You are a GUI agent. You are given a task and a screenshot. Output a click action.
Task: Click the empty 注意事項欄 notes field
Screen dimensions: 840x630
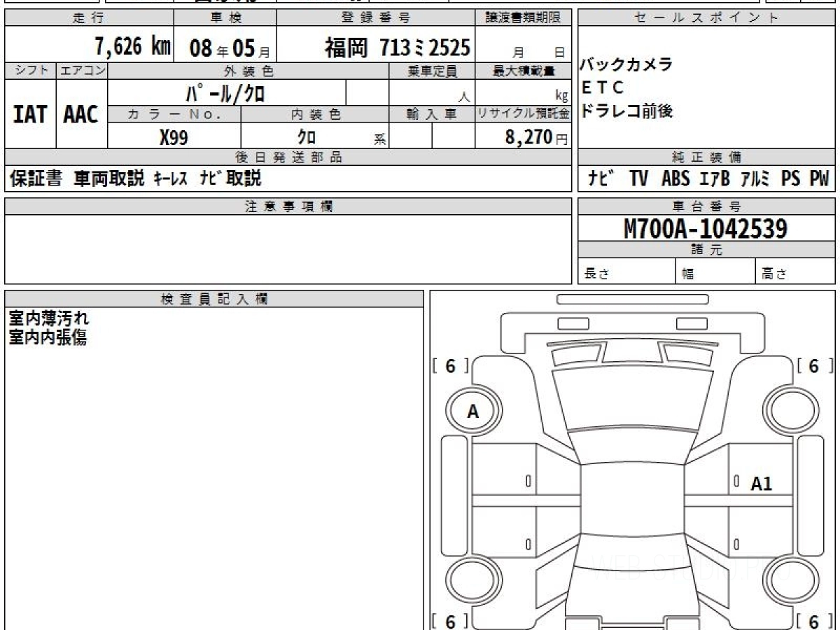(288, 248)
